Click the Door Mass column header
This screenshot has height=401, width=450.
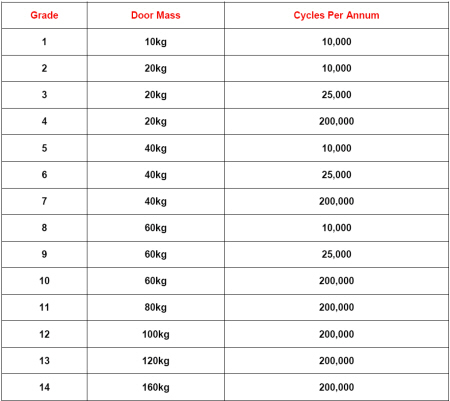coord(156,15)
